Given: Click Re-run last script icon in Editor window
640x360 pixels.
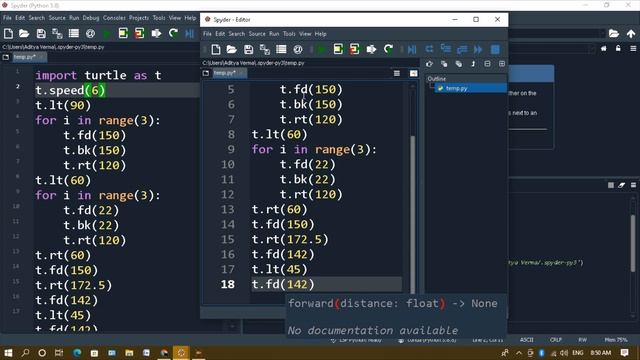Looking at the screenshot, I should tap(388, 49).
